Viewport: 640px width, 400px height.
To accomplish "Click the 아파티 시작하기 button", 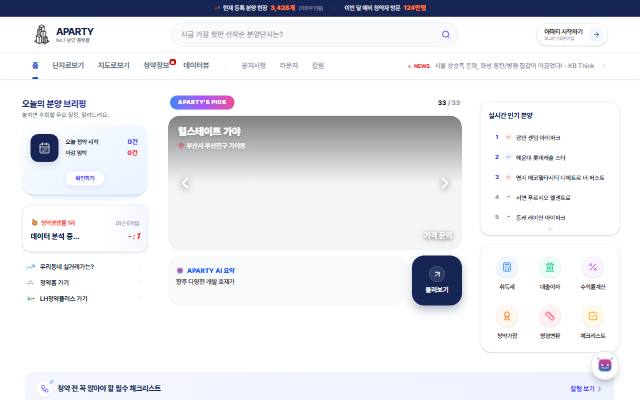I will pyautogui.click(x=572, y=35).
